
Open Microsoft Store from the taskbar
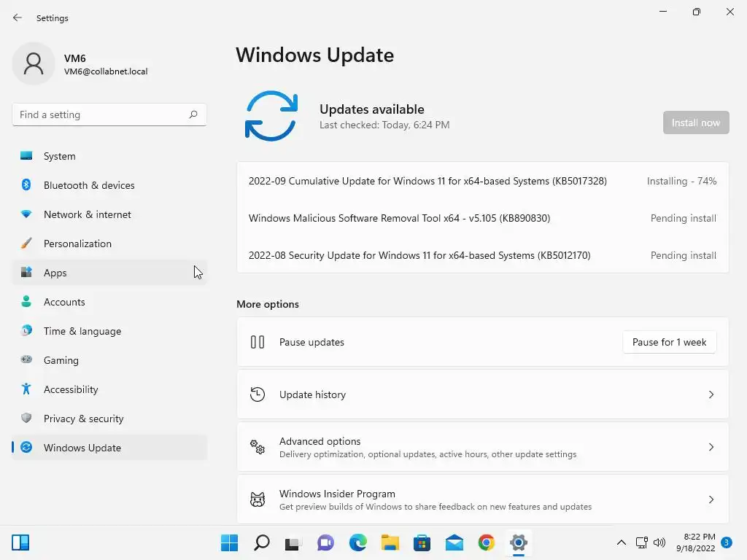click(x=422, y=542)
